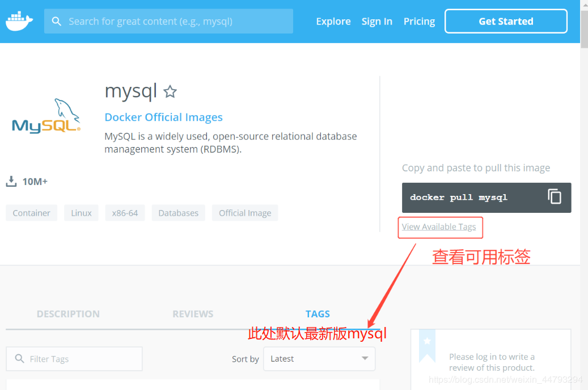
Task: Copy the docker pull mysql command
Action: (554, 196)
